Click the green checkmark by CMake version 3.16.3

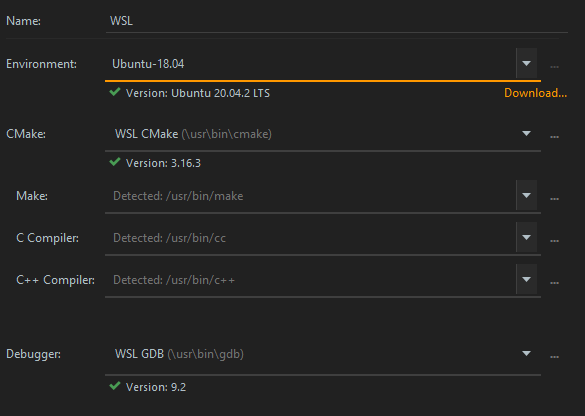(x=115, y=162)
